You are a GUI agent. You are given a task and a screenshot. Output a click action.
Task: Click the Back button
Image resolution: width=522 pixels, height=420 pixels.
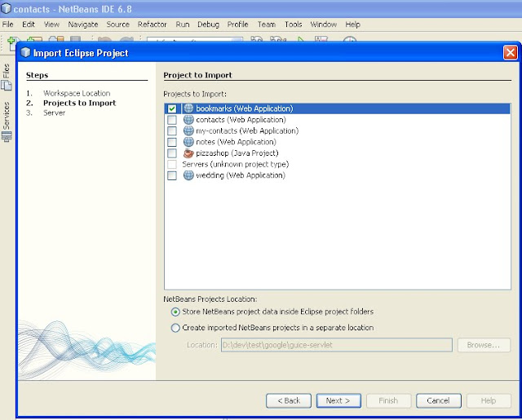tap(289, 400)
